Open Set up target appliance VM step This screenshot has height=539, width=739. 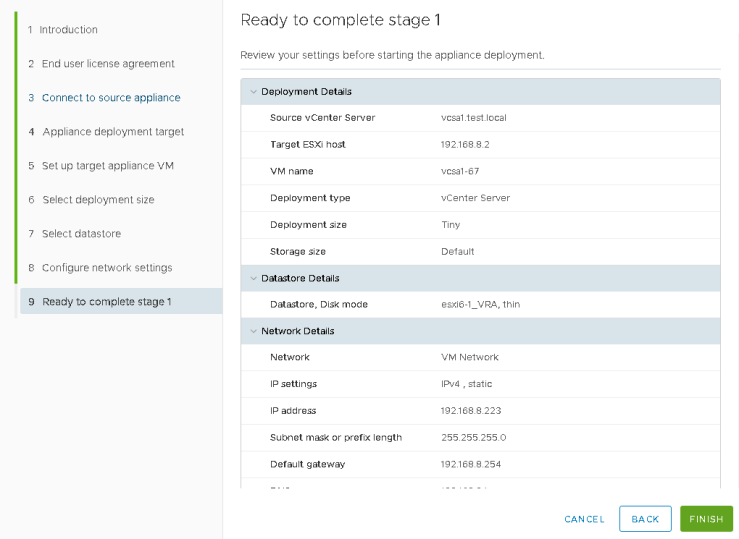click(x=108, y=166)
